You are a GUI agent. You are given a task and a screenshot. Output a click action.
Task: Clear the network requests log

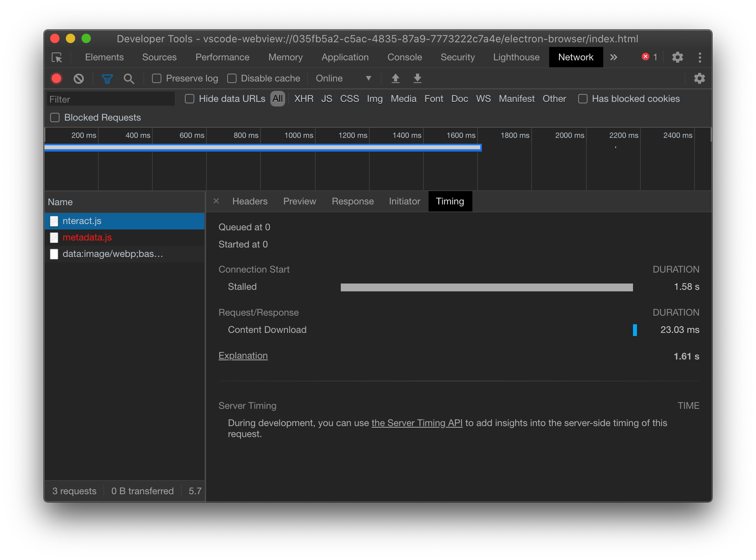(x=78, y=78)
